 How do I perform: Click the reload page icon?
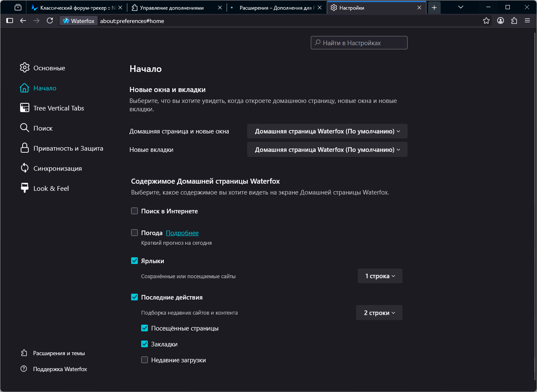(50, 20)
